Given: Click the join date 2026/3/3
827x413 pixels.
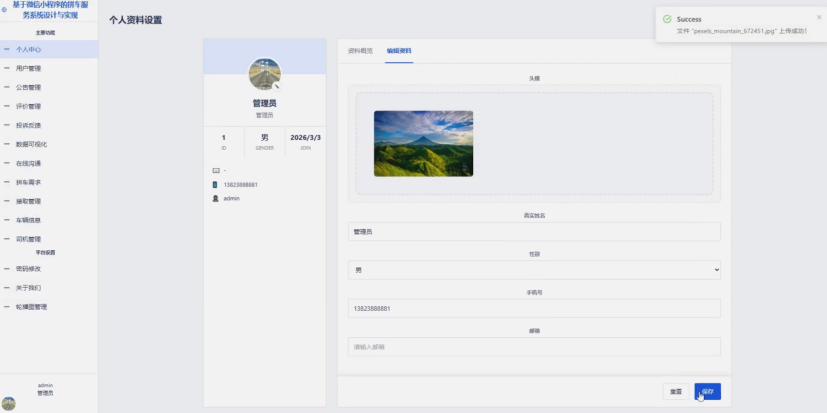Looking at the screenshot, I should 305,138.
